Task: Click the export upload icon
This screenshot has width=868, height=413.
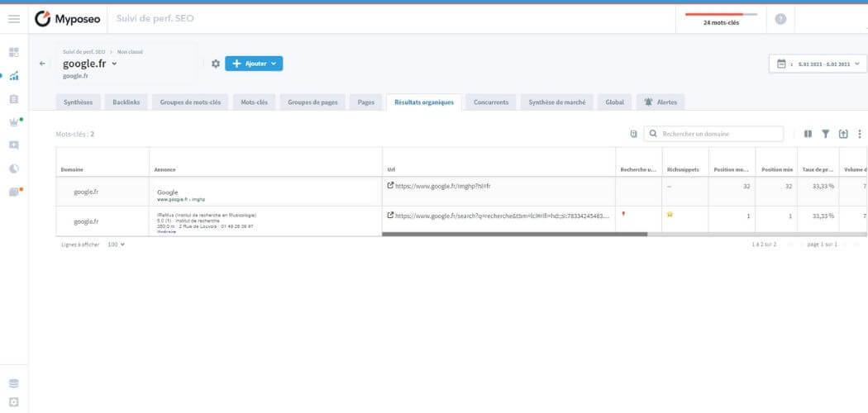Action: pyautogui.click(x=843, y=134)
